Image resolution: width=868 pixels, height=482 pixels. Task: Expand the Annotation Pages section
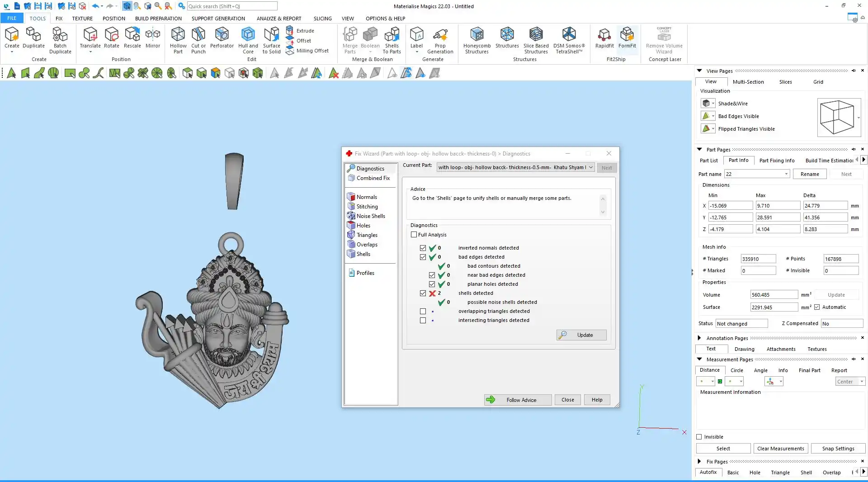tap(699, 338)
